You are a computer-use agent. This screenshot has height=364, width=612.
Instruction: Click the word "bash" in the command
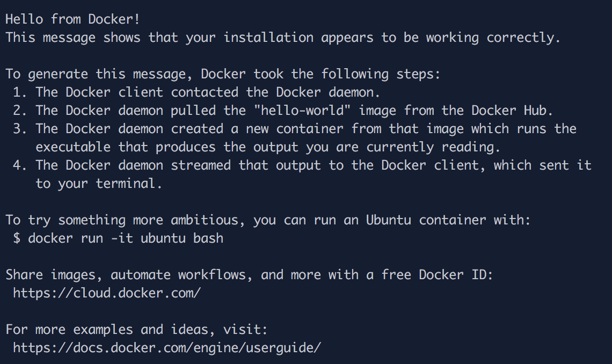(208, 238)
